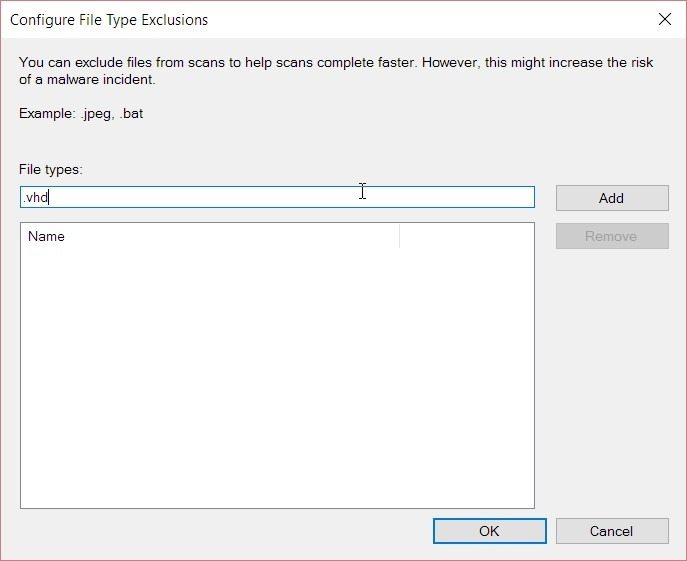This screenshot has height=561, width=687.
Task: Click the Add button
Action: 612,198
